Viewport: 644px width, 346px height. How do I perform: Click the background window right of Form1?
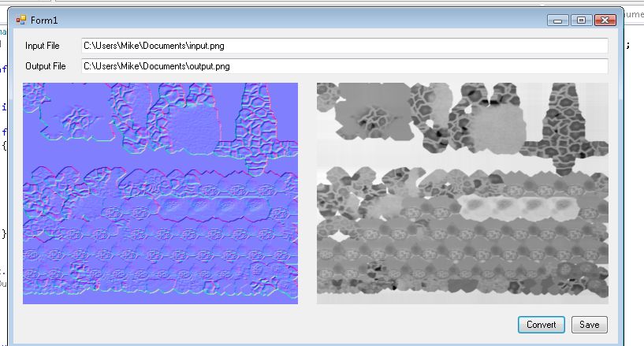pos(634,158)
